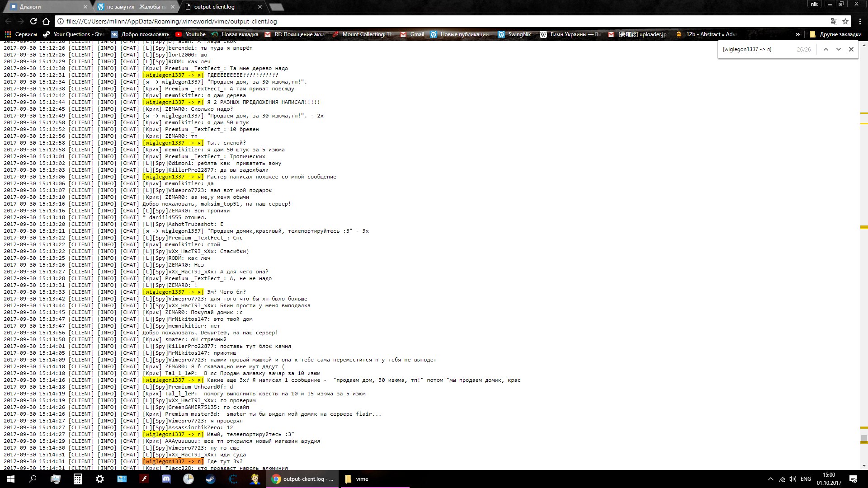Click the find-in-page search field

click(757, 49)
